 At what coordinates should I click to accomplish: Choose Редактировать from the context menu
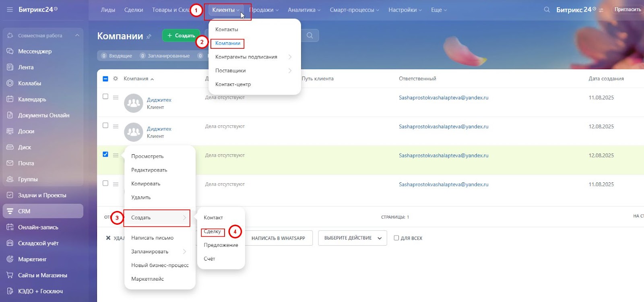[x=149, y=170]
